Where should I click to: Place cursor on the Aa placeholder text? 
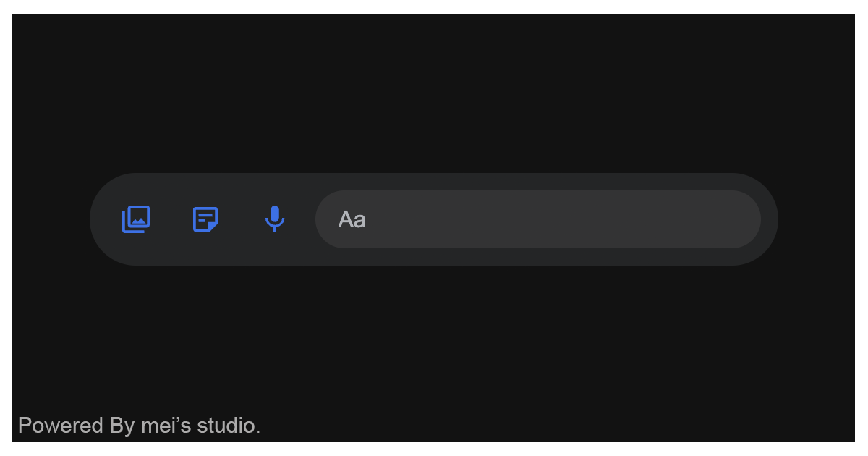pyautogui.click(x=352, y=219)
